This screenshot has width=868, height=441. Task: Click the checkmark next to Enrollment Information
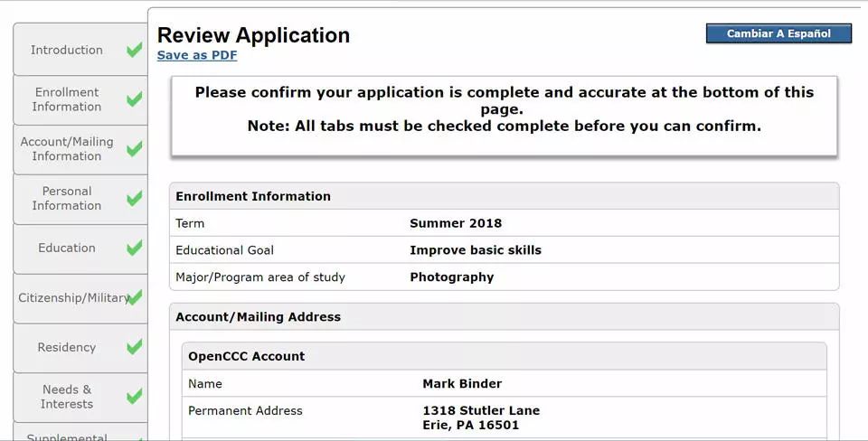pos(134,99)
